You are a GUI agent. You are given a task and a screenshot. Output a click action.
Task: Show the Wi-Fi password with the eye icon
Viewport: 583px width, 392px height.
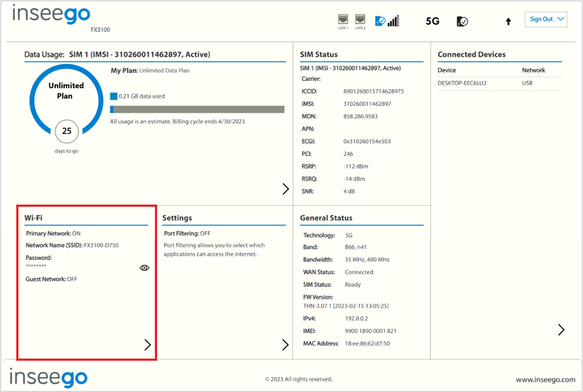pos(144,268)
